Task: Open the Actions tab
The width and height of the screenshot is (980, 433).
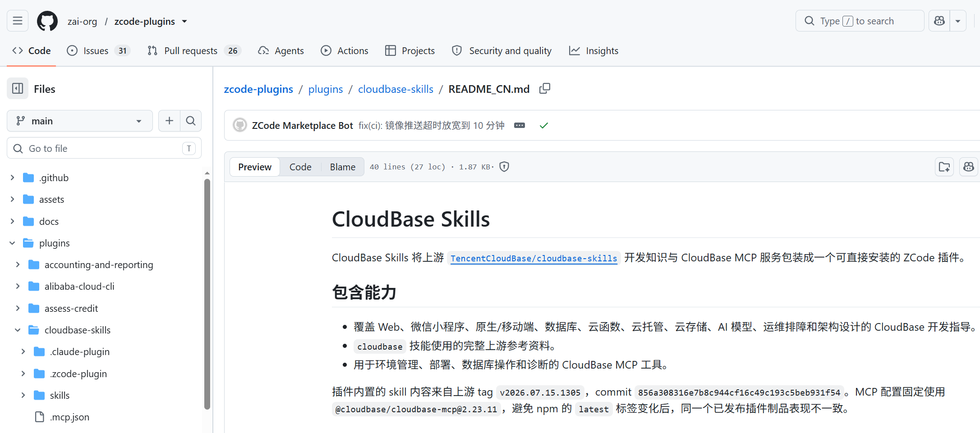Action: point(345,51)
